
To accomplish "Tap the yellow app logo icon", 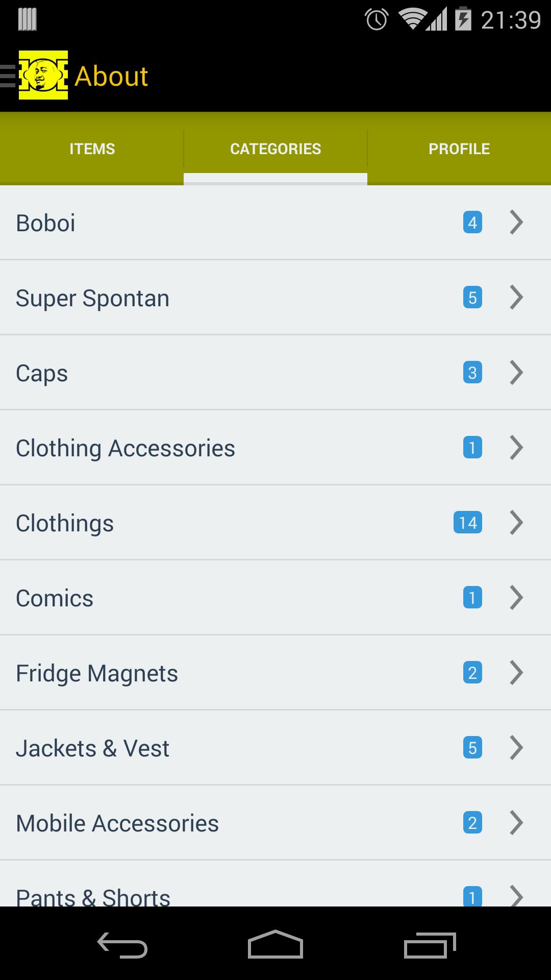I will pos(43,75).
